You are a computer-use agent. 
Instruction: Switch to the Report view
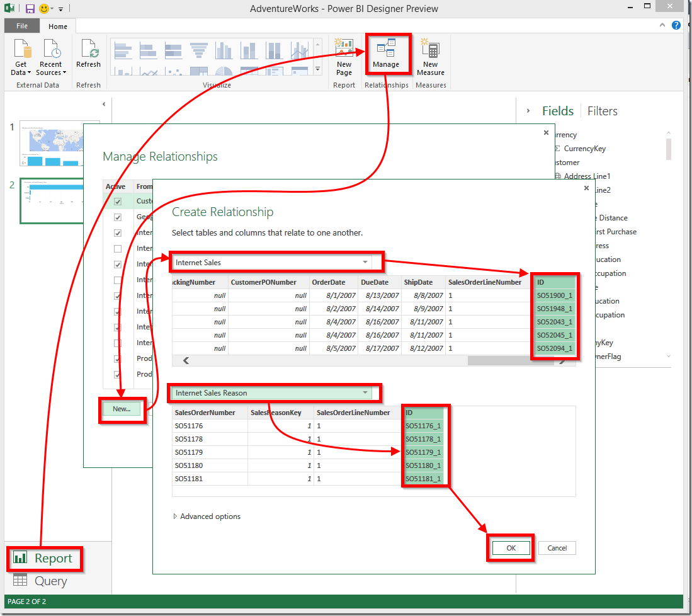point(43,558)
